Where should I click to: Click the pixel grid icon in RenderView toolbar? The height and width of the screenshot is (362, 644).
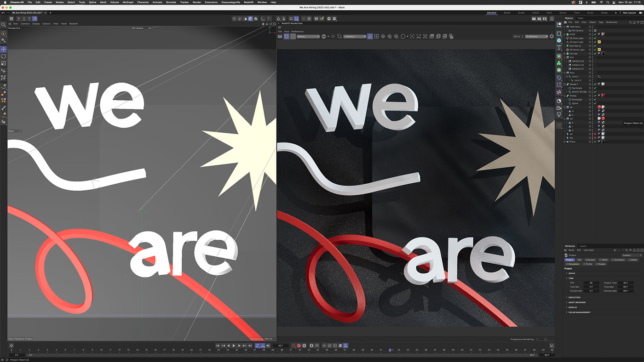(x=376, y=36)
